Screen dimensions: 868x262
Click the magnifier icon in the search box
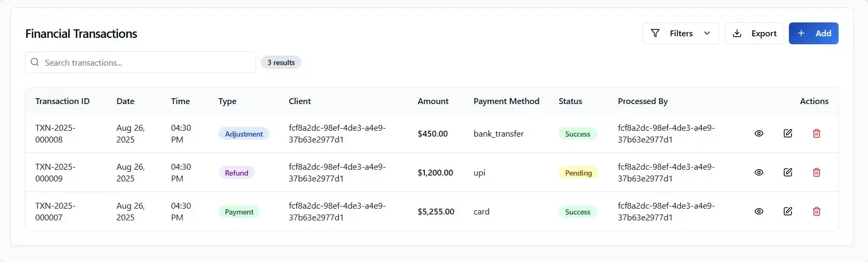pyautogui.click(x=35, y=62)
